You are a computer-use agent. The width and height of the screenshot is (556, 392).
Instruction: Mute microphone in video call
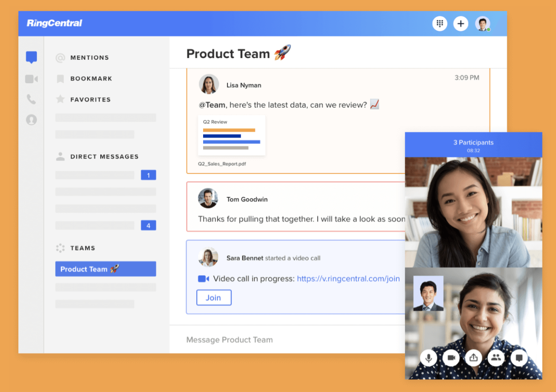click(x=428, y=358)
